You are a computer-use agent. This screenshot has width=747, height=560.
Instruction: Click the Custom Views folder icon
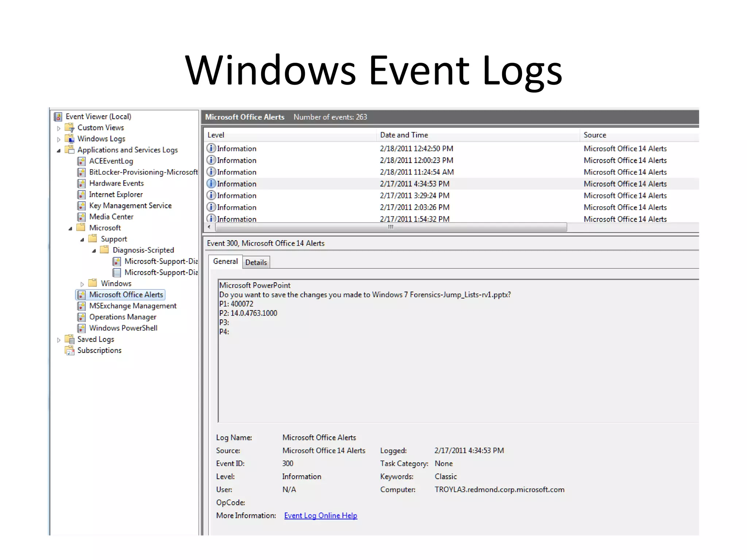(70, 128)
